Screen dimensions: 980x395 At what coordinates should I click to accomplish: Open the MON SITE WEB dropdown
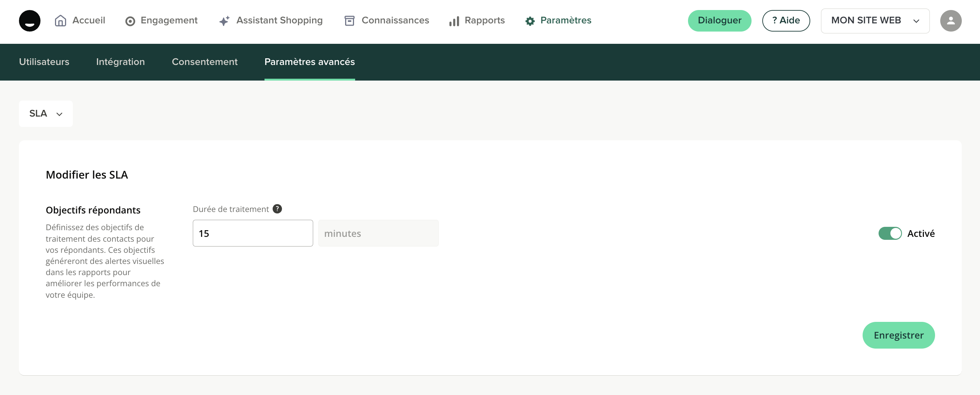coord(874,20)
